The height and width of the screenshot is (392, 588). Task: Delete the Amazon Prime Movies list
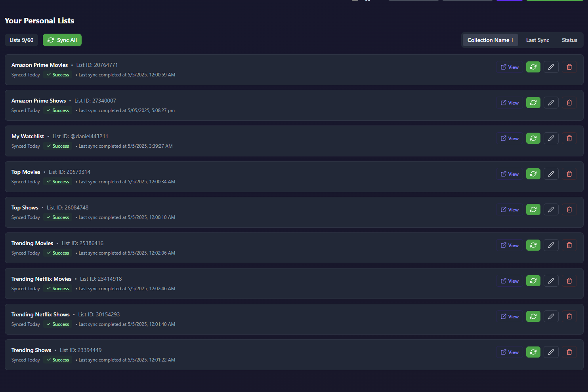click(x=569, y=67)
